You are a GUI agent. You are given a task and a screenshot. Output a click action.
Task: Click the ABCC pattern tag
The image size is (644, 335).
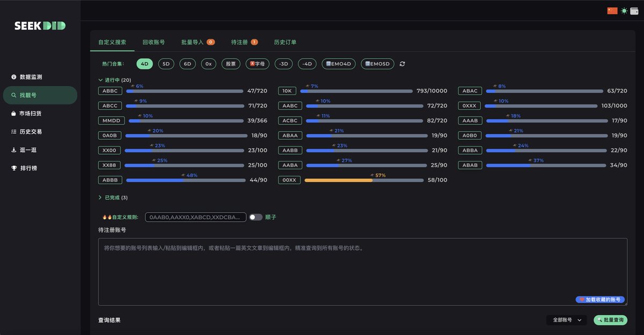[x=109, y=106]
